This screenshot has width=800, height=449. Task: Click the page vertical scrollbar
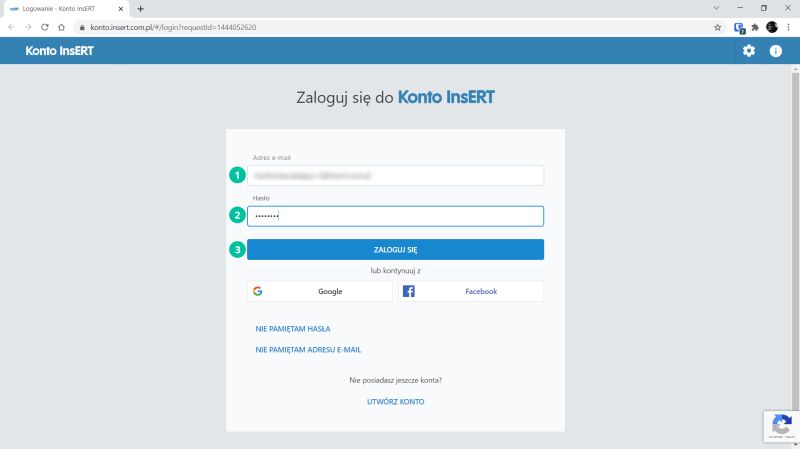795,240
